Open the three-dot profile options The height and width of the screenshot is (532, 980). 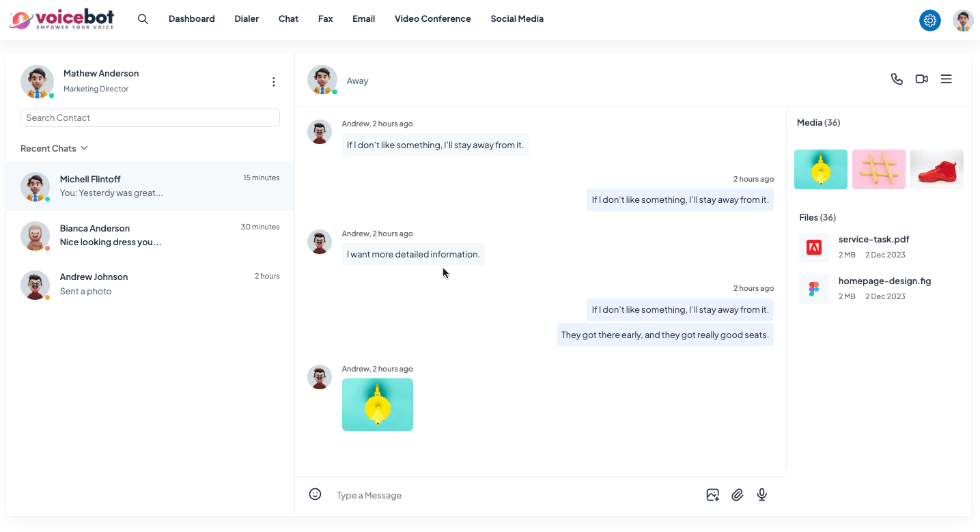273,82
